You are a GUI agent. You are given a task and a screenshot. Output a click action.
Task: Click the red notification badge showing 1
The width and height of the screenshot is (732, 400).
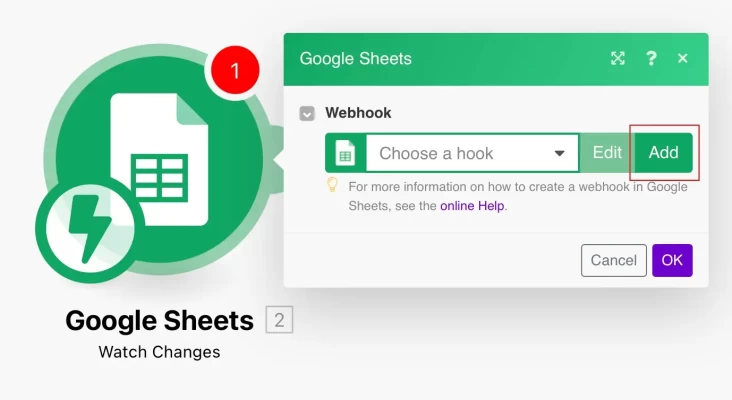click(235, 70)
